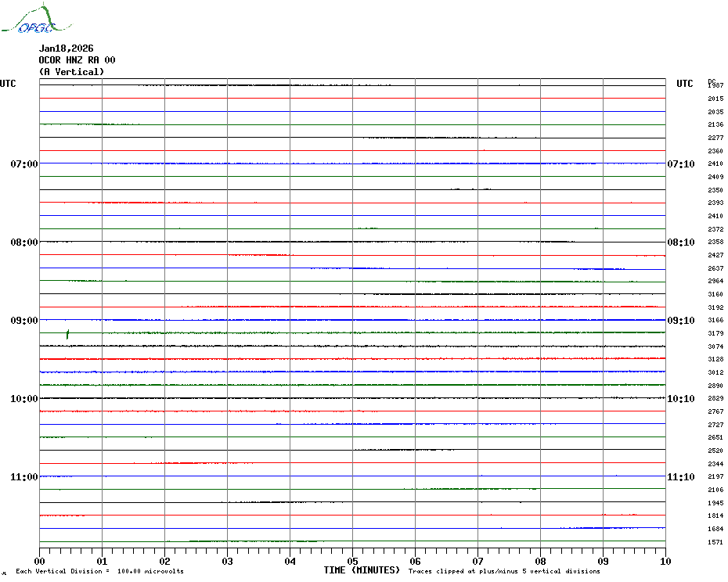
Task: Click the 11:10 time label
Action: pyautogui.click(x=681, y=477)
